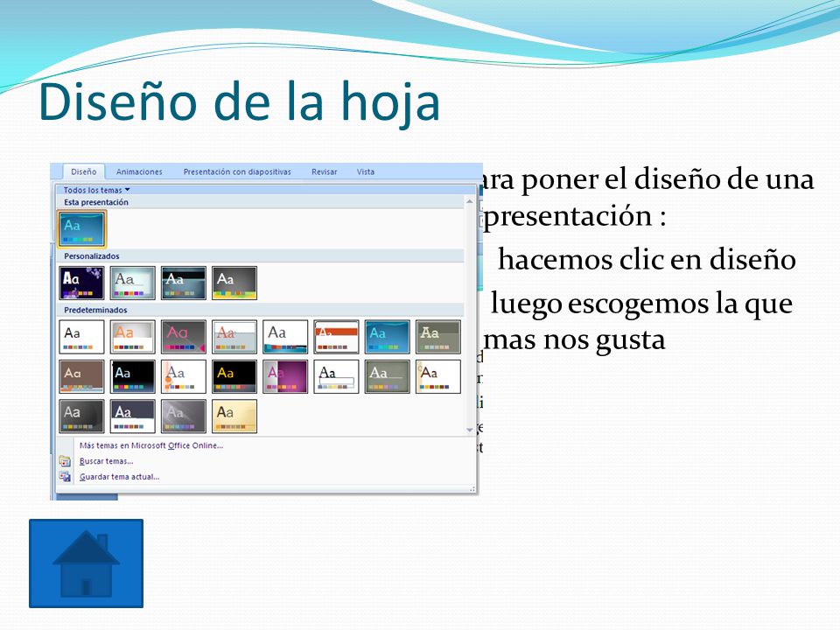The height and width of the screenshot is (630, 840).
Task: Pick the cream yellow theme in third row
Action: coord(234,416)
